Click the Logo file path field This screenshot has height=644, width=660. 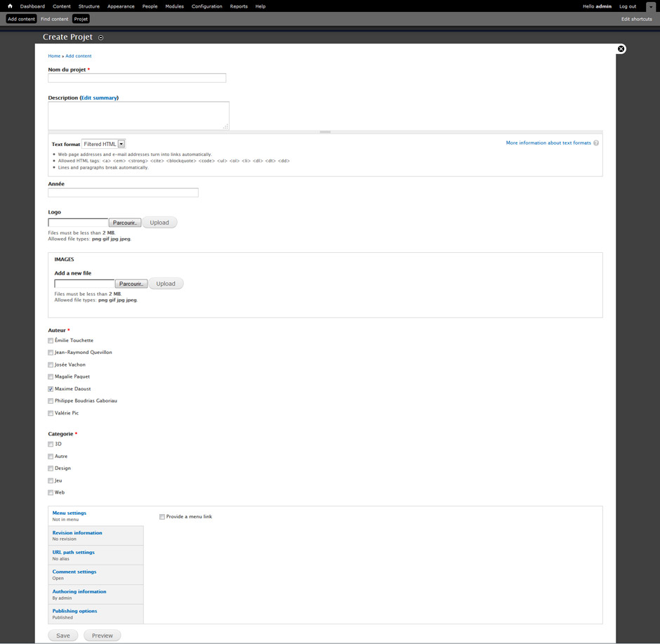pyautogui.click(x=79, y=223)
